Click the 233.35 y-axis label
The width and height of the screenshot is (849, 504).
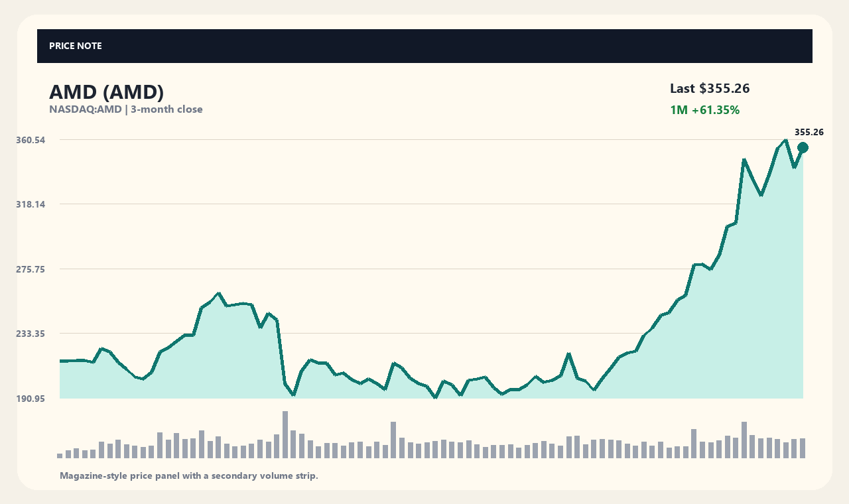point(31,334)
